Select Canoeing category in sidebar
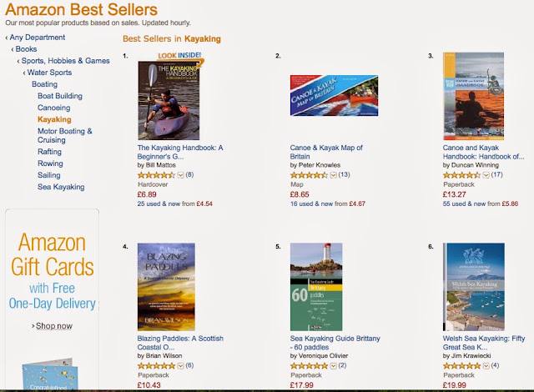 (x=53, y=108)
